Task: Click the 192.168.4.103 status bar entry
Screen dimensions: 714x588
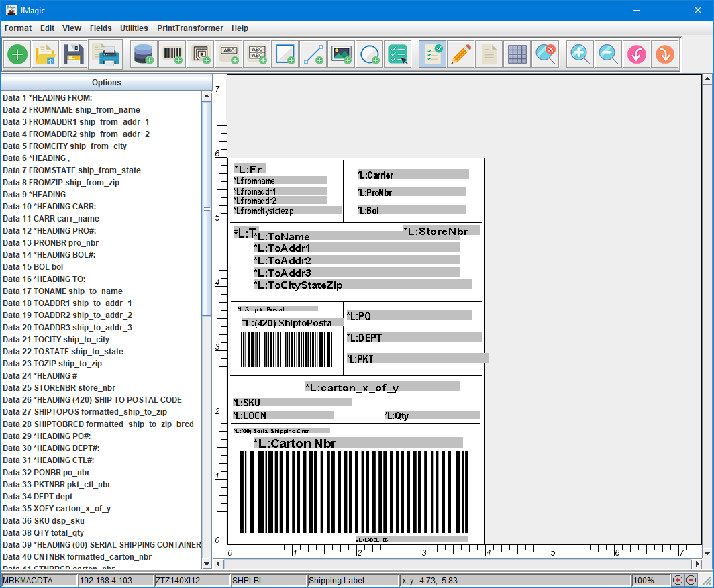Action: [116, 580]
